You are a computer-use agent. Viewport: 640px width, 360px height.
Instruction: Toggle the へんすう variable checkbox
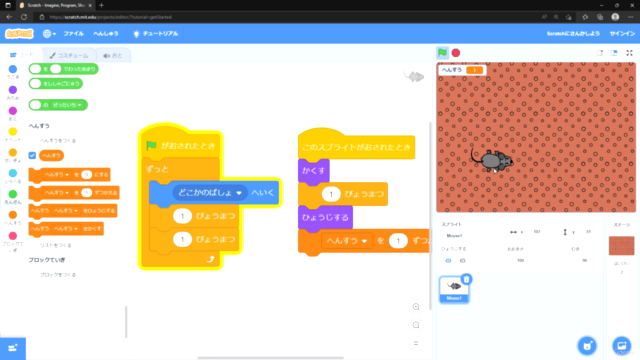coord(32,155)
